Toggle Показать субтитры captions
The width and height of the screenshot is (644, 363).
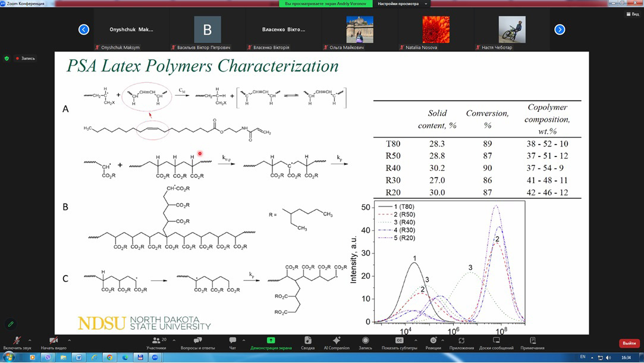click(399, 342)
